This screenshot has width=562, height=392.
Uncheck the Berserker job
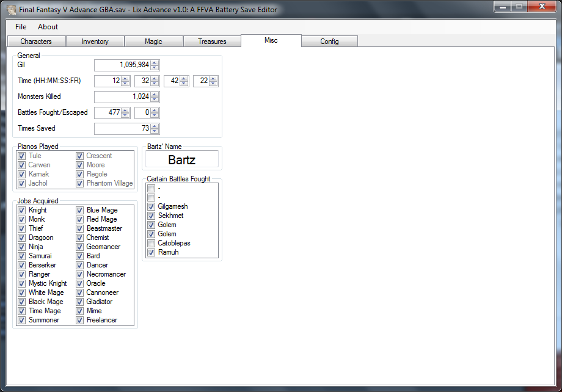pyautogui.click(x=22, y=265)
